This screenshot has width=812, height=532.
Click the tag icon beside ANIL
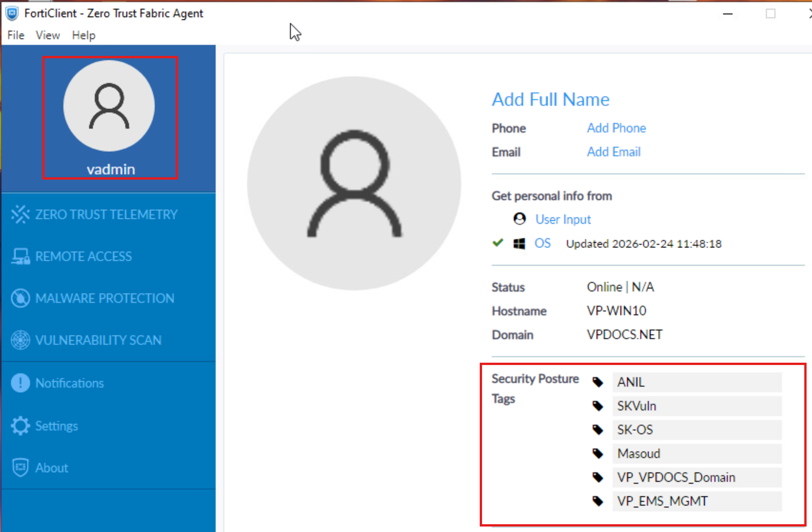(x=597, y=382)
